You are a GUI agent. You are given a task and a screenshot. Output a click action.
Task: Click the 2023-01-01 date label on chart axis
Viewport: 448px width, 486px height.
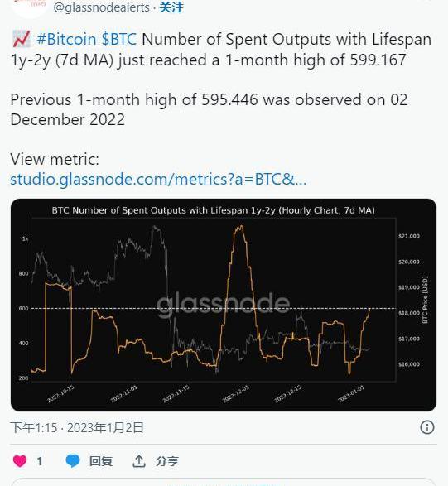pyautogui.click(x=351, y=394)
